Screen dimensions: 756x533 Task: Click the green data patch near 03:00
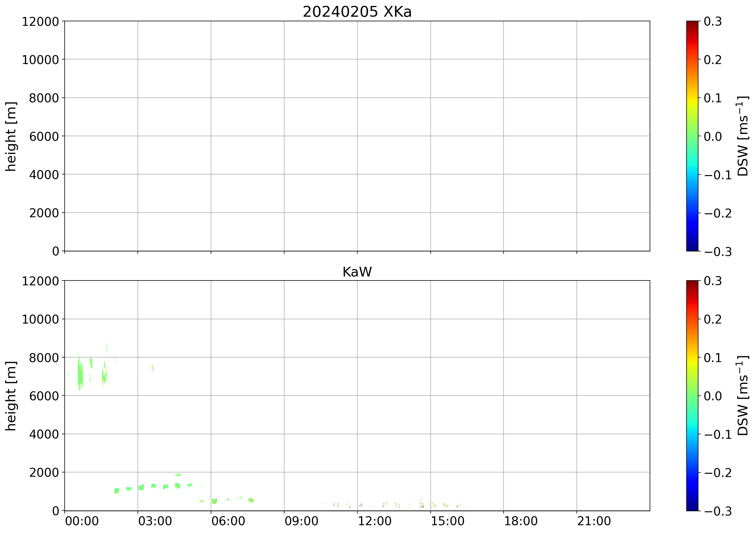click(x=141, y=487)
